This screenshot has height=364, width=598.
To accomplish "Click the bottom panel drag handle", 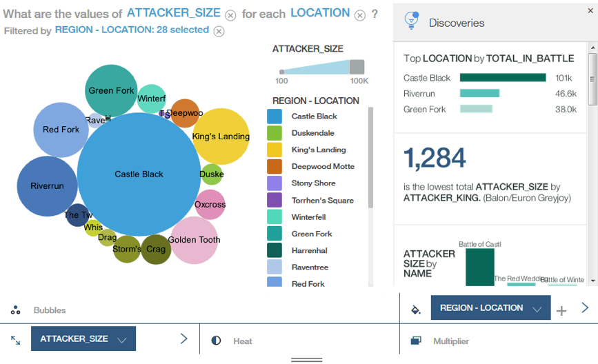I will [x=307, y=359].
